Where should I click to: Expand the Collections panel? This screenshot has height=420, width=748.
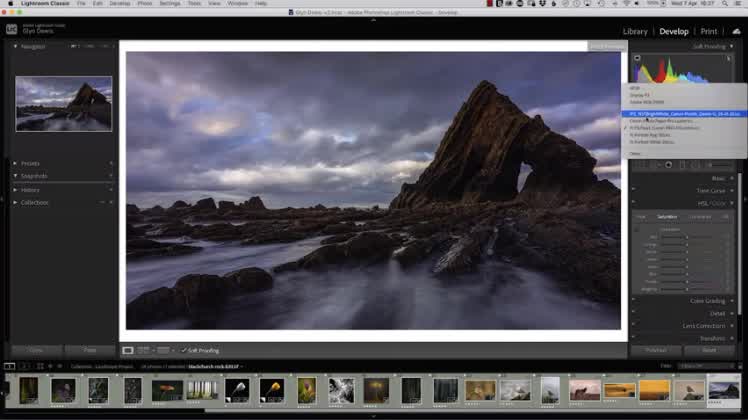pos(15,202)
